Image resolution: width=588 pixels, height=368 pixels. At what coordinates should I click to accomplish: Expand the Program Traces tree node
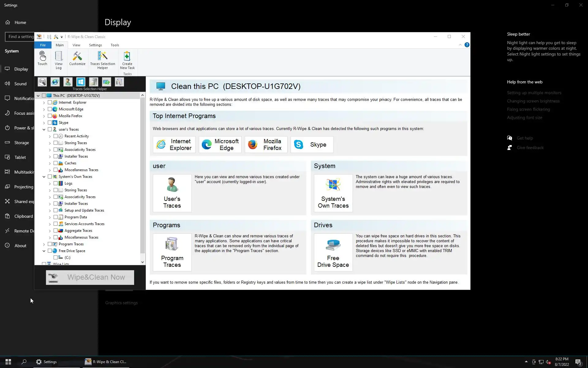[x=44, y=244]
